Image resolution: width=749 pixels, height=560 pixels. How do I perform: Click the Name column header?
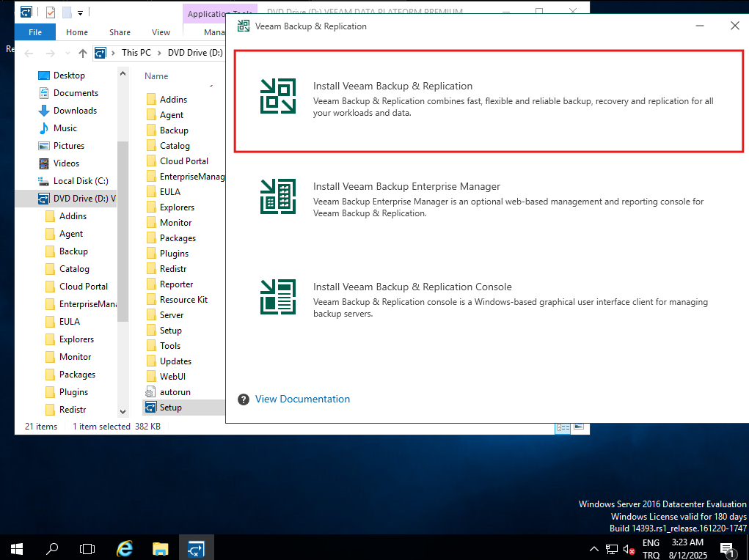[x=157, y=76]
